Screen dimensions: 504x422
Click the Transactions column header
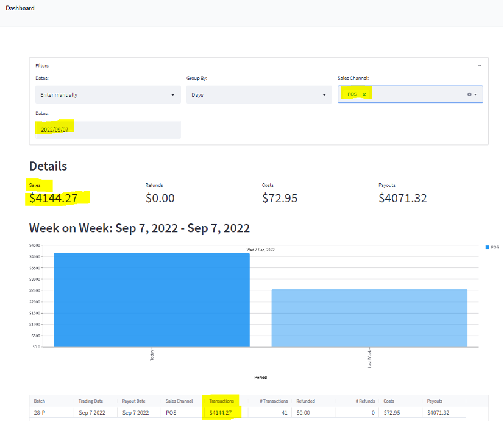(221, 401)
